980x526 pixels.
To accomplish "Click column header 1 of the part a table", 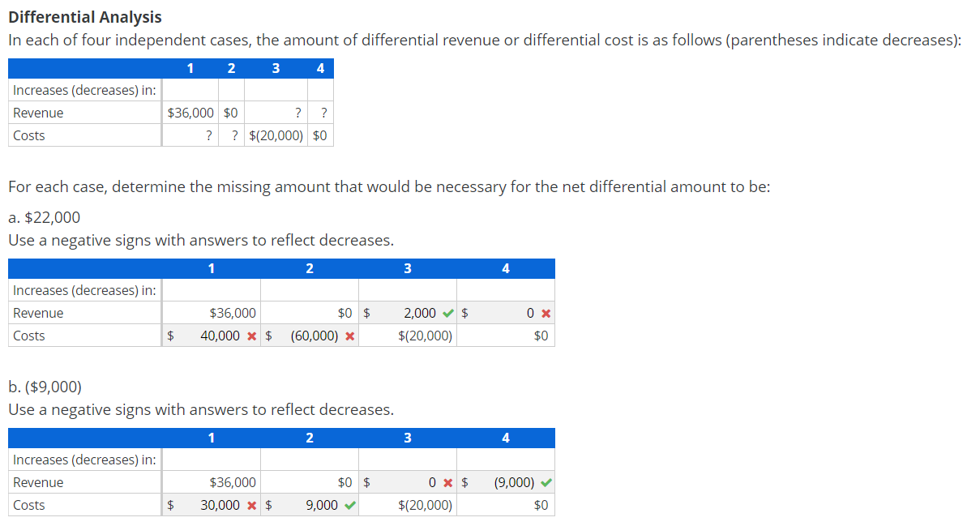I will click(211, 268).
